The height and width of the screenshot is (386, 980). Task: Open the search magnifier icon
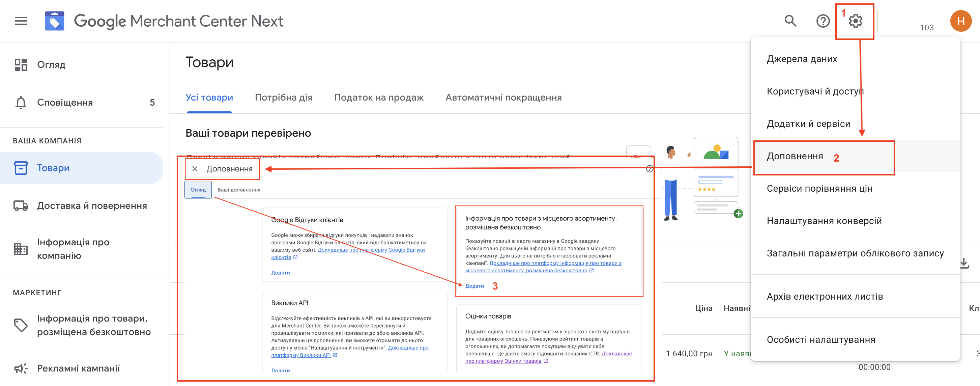tap(790, 21)
